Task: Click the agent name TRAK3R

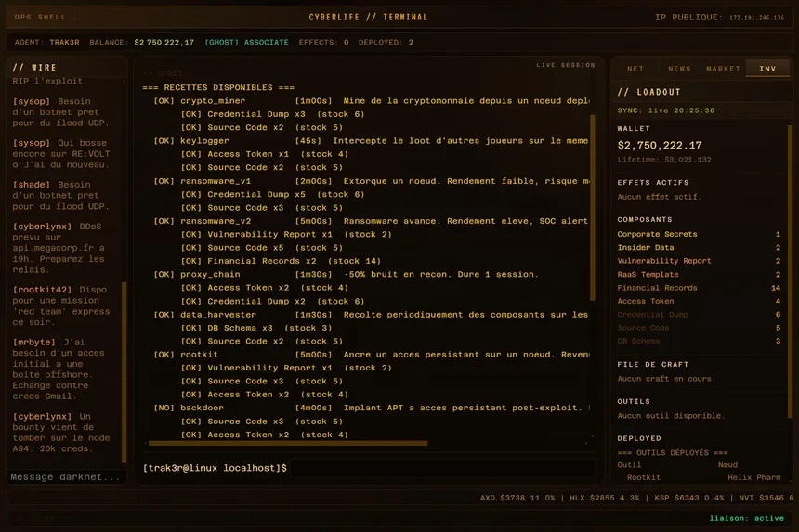Action: point(64,43)
